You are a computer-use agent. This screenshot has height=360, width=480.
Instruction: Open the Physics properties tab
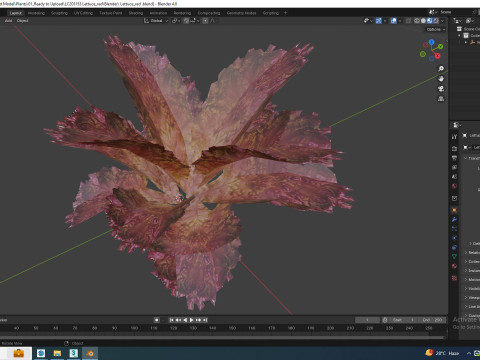click(454, 238)
